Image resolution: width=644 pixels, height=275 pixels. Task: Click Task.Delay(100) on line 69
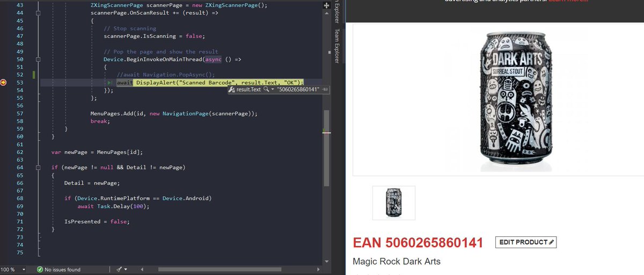pyautogui.click(x=121, y=206)
